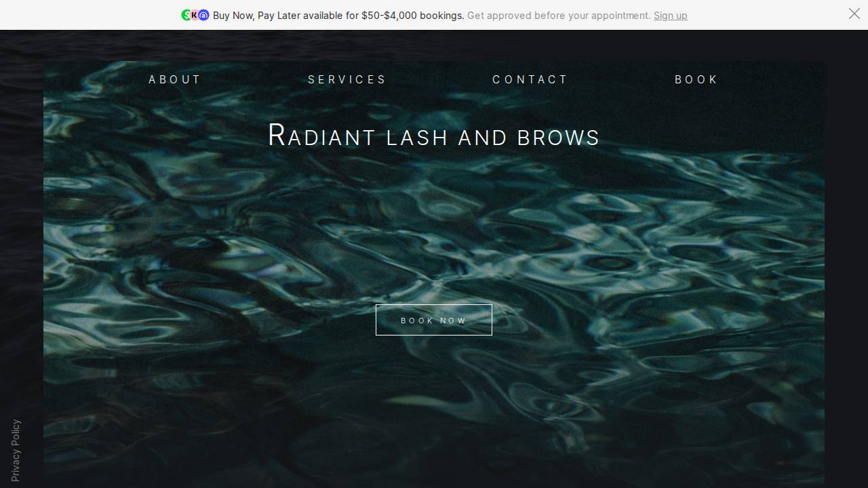The height and width of the screenshot is (488, 868).
Task: Click the BOOK NOW button
Action: (x=433, y=320)
